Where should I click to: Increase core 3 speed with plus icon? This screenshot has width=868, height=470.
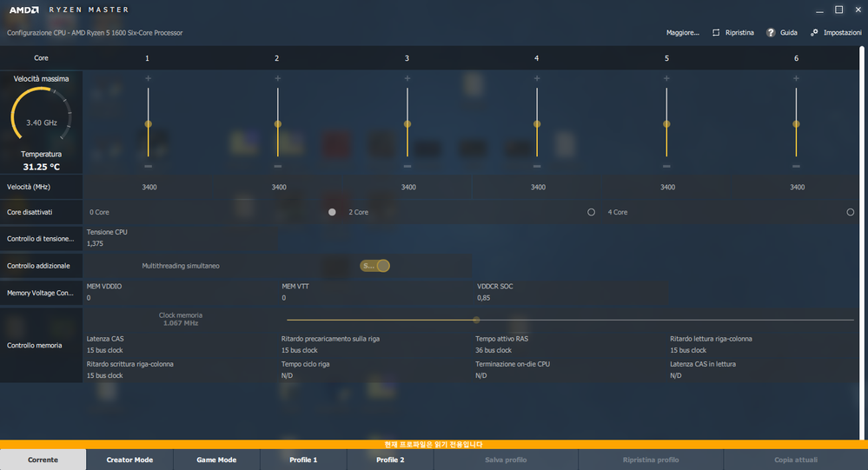point(407,78)
